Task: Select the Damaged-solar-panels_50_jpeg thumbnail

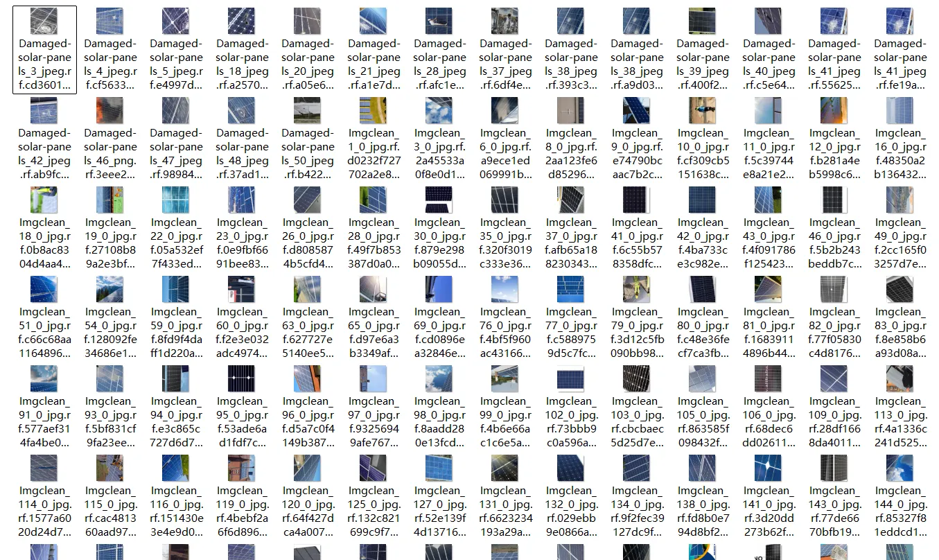Action: 308,111
